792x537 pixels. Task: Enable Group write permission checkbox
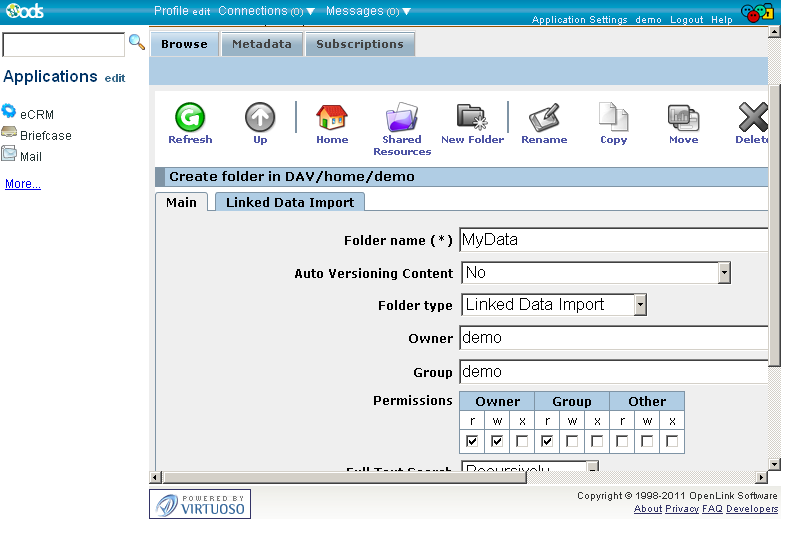572,441
